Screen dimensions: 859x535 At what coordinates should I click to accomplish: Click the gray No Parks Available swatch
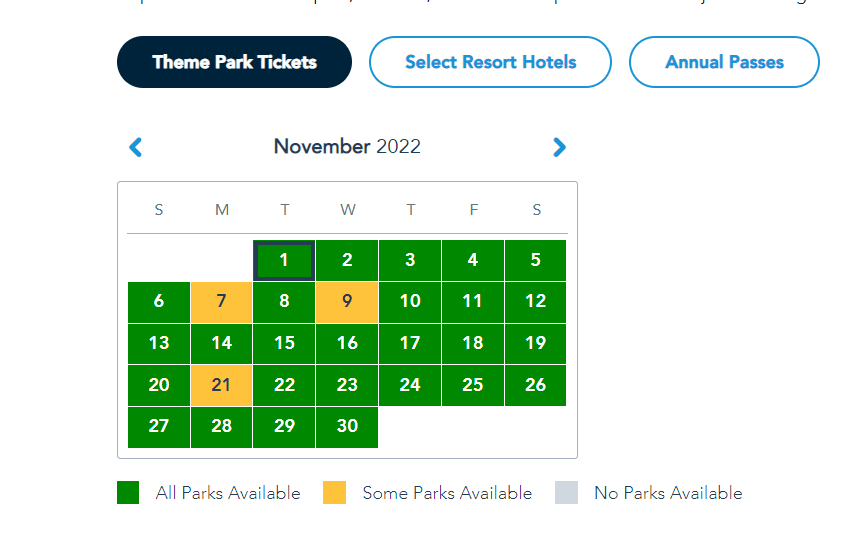tap(566, 492)
